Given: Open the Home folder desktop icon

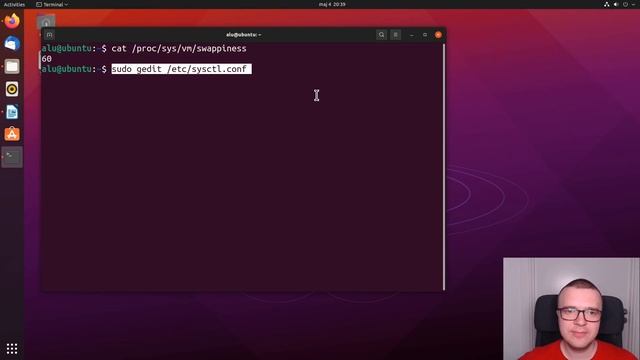Looking at the screenshot, I should (46, 22).
